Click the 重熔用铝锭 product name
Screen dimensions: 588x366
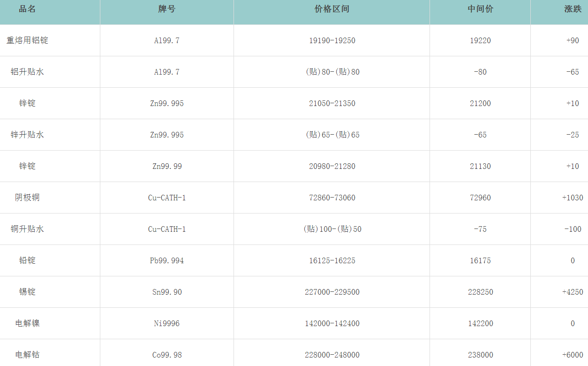[27, 40]
